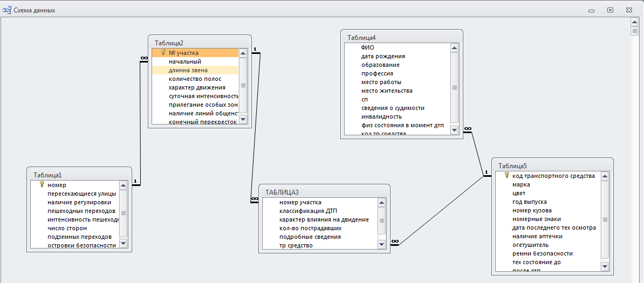Click the scrollbar thumb in Таблица1
Viewport: 644px width, 283px height.
click(x=123, y=213)
